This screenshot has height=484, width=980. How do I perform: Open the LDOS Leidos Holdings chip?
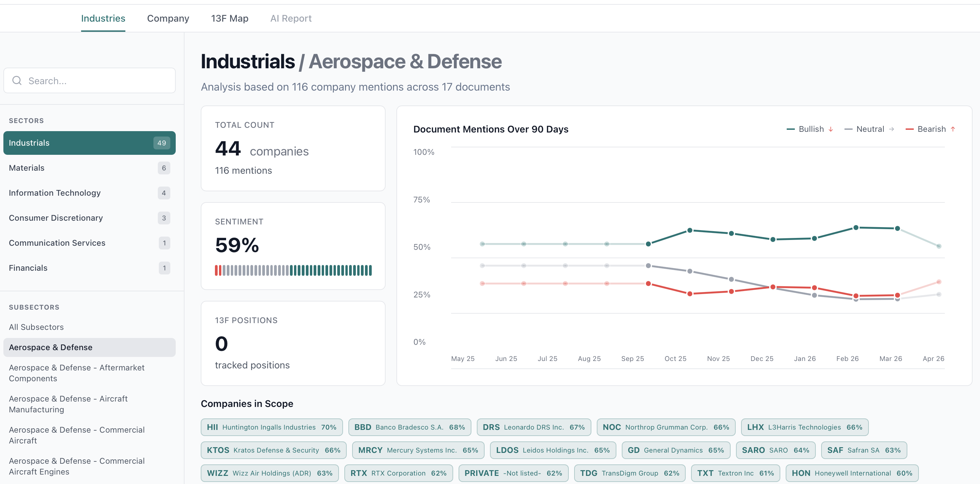pyautogui.click(x=553, y=450)
